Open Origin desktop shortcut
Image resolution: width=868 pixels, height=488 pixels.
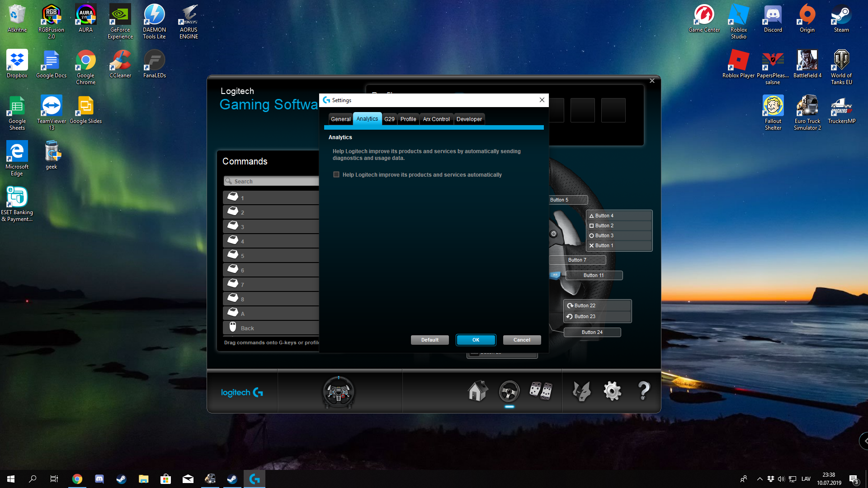807,19
